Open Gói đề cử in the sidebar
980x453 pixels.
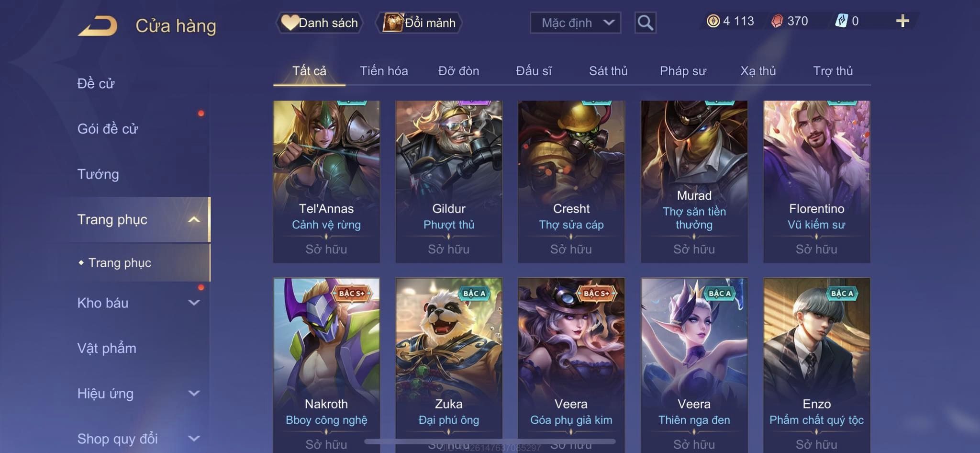108,129
